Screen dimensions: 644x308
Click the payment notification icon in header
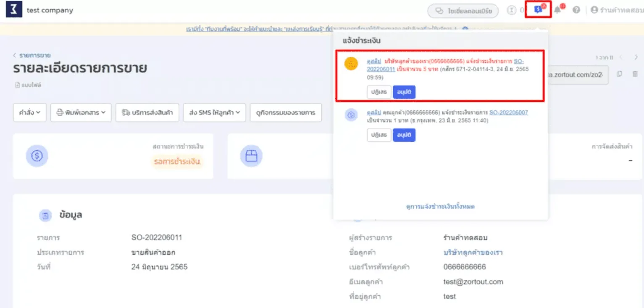coord(538,10)
